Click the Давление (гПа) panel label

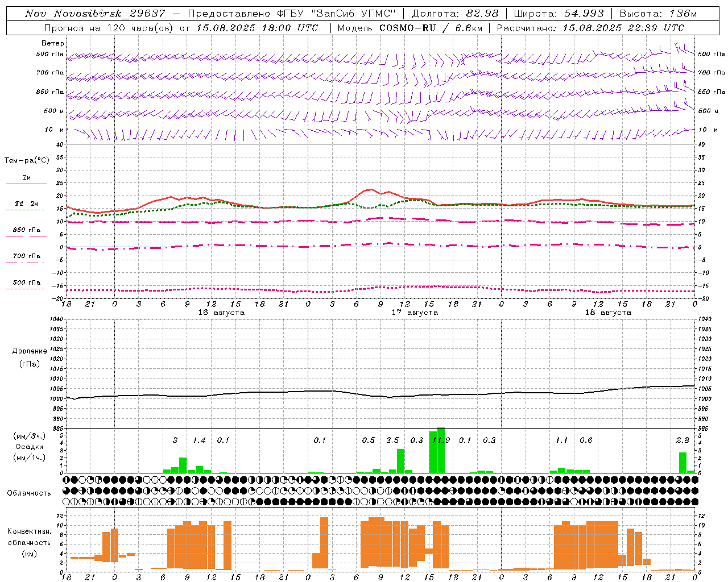[30, 357]
